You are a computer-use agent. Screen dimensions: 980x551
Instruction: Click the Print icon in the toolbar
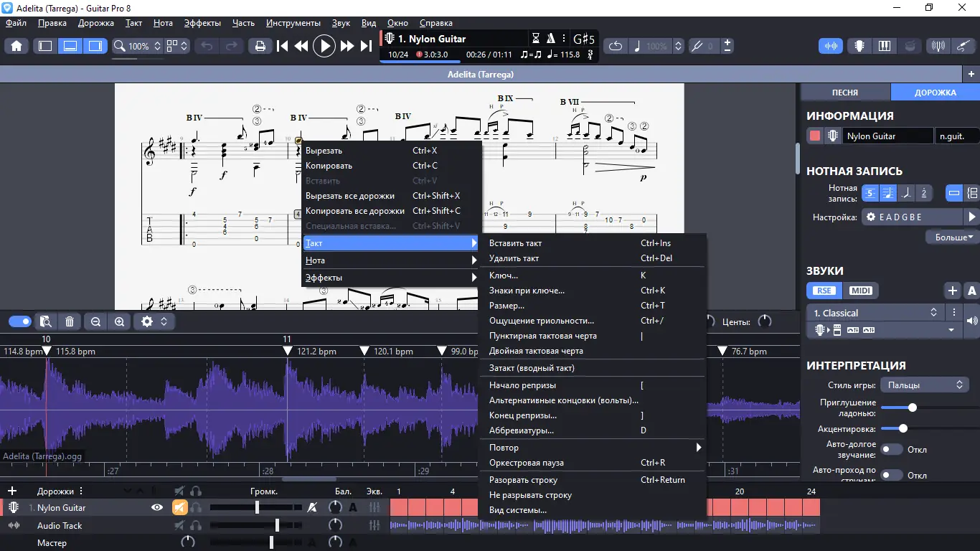click(x=260, y=46)
